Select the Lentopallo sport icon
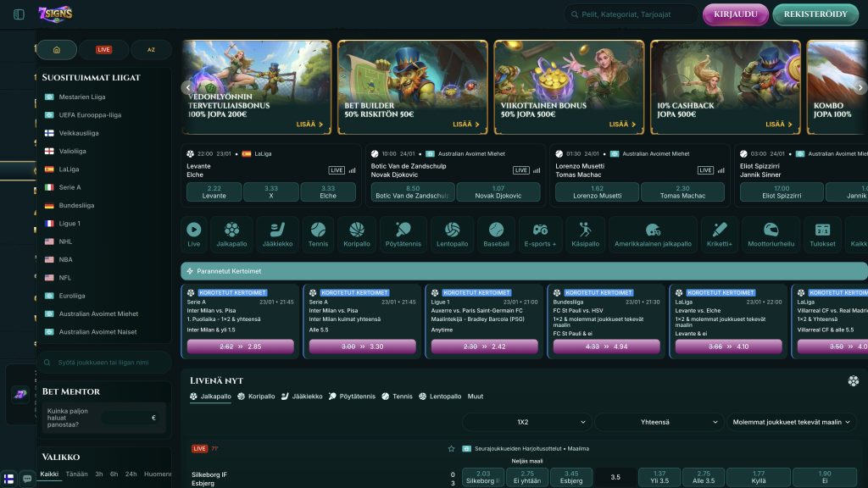Screen dimensions: 868x488 (453, 234)
